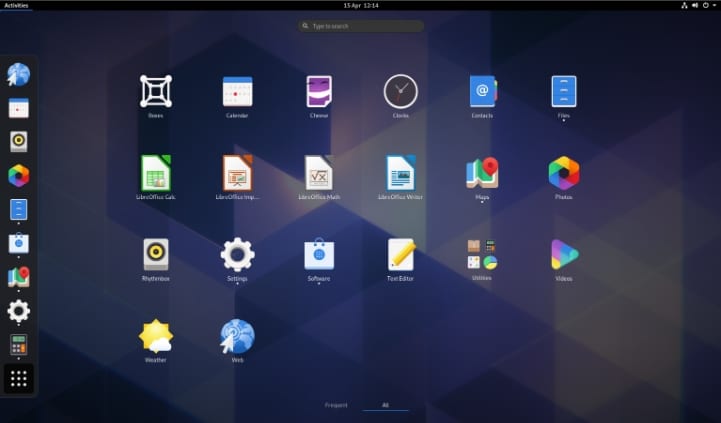Click the Maps icon in the dock
The width and height of the screenshot is (721, 423).
[18, 277]
